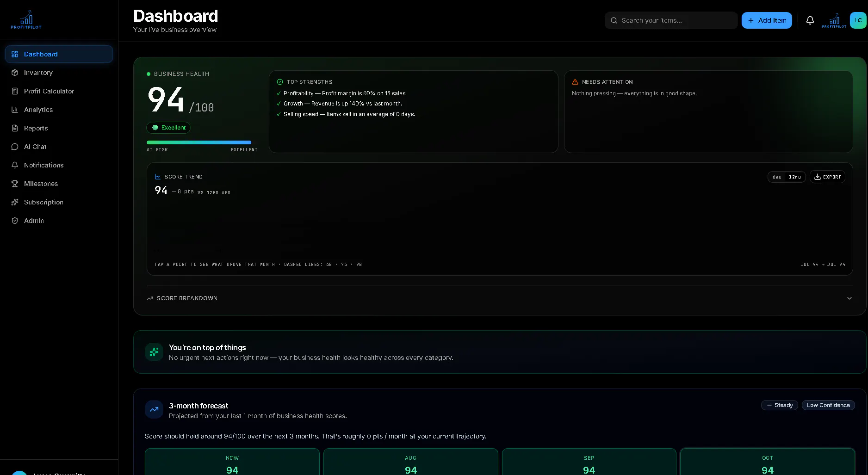Click the Add Item button
The height and width of the screenshot is (475, 868).
767,20
